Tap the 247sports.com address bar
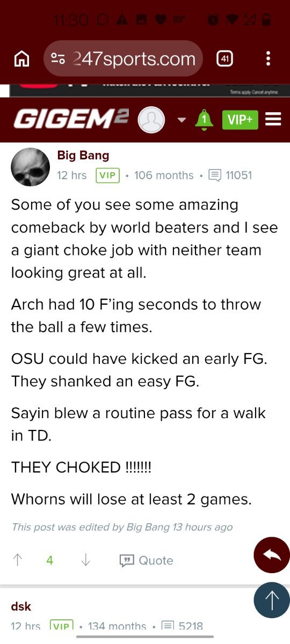 [x=123, y=58]
